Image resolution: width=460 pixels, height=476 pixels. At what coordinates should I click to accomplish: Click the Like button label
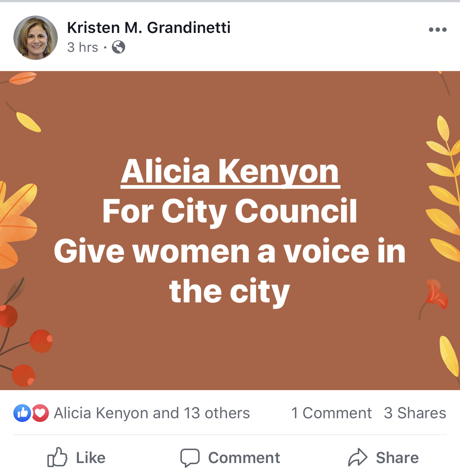pos(91,458)
